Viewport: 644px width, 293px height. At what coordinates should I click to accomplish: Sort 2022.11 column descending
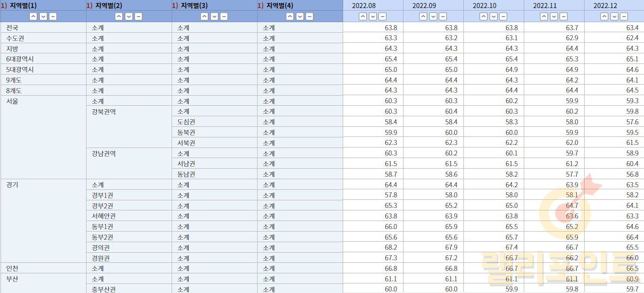tap(554, 17)
